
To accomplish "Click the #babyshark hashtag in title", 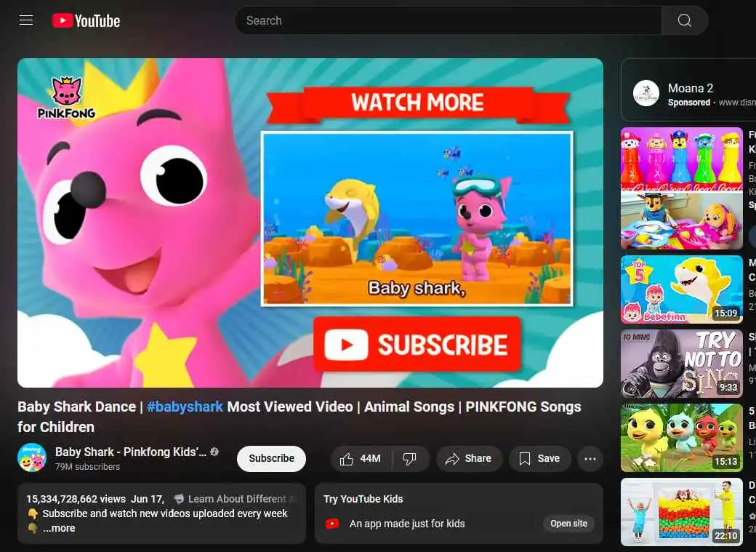I will click(185, 407).
